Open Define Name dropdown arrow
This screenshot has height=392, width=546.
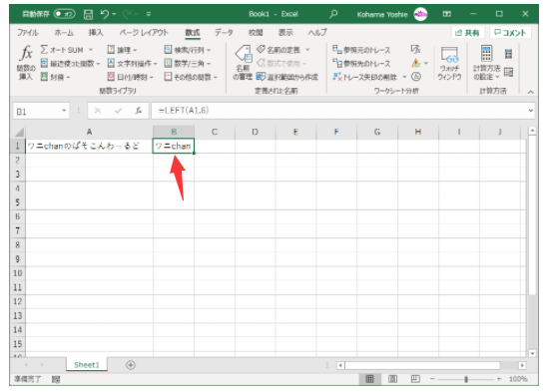(307, 50)
